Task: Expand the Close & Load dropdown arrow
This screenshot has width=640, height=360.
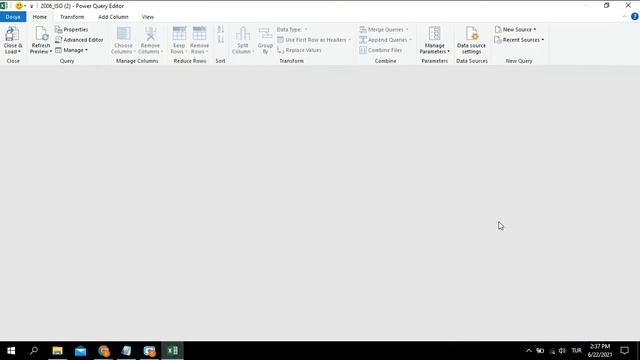Action: pos(19,52)
